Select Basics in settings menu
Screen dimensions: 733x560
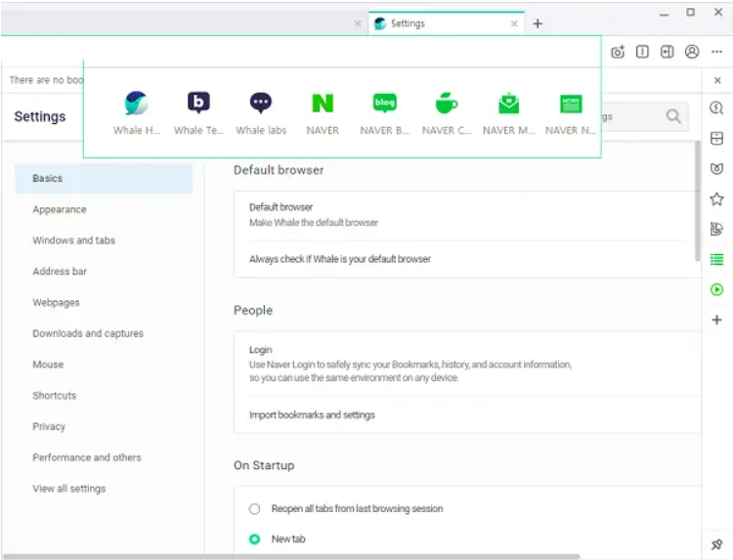[x=104, y=178]
